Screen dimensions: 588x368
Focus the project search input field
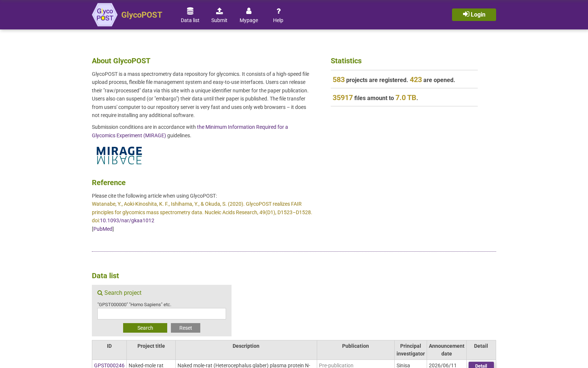pyautogui.click(x=162, y=314)
